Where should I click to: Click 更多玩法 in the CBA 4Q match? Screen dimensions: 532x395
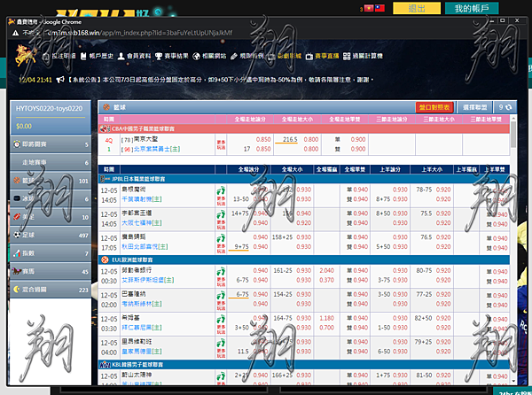click(x=221, y=144)
